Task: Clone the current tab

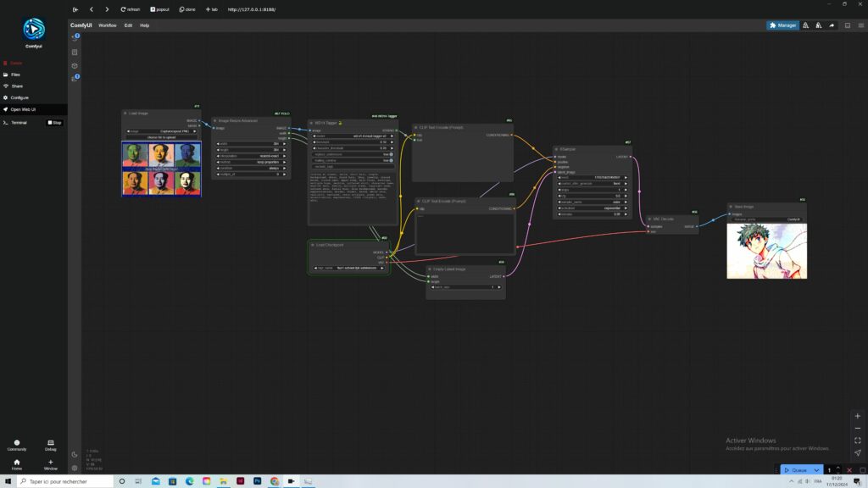Action: (187, 9)
